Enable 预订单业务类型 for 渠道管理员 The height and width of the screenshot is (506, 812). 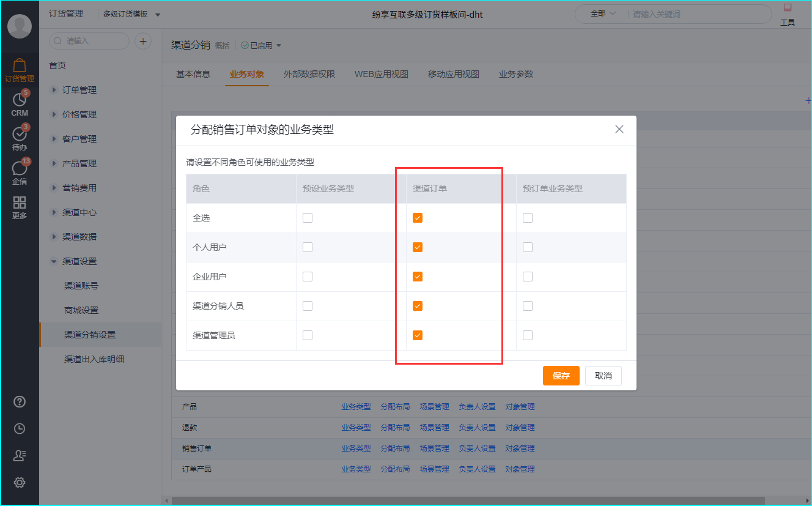[527, 335]
